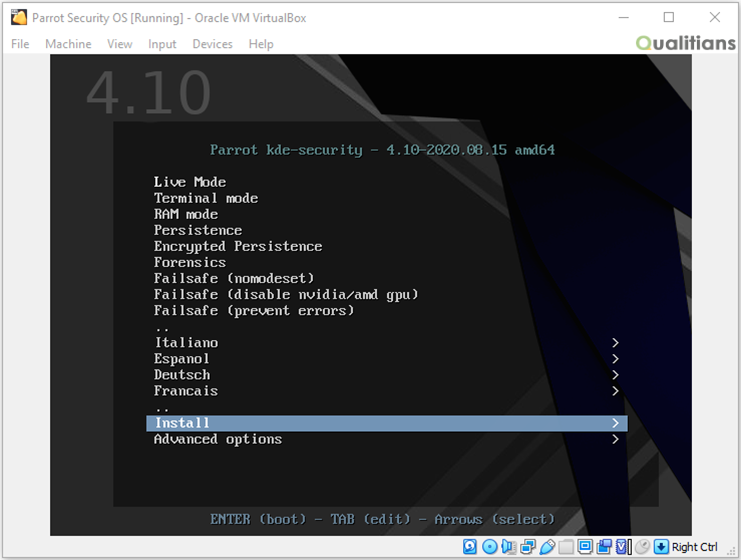
Task: Select the Deutsch language submenu
Action: (387, 375)
